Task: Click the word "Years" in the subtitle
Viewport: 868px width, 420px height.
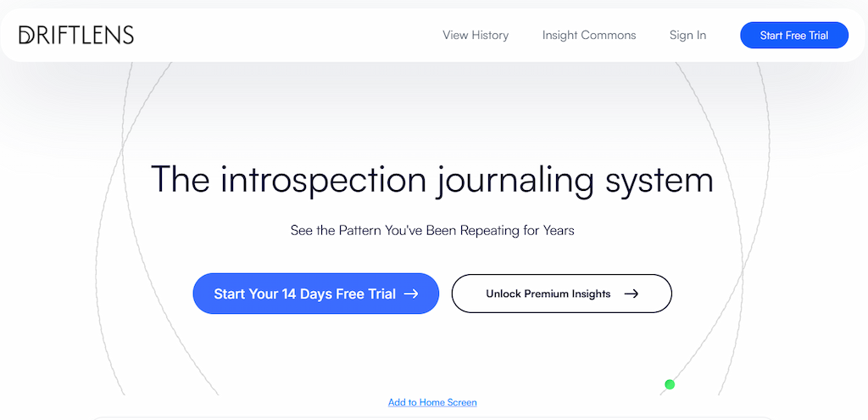Action: (x=556, y=230)
